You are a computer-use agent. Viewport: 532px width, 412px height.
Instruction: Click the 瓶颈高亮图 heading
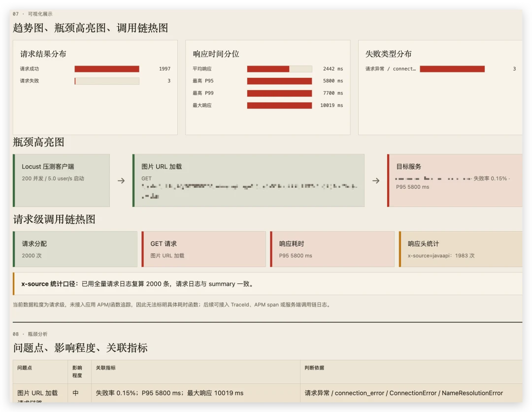(39, 142)
